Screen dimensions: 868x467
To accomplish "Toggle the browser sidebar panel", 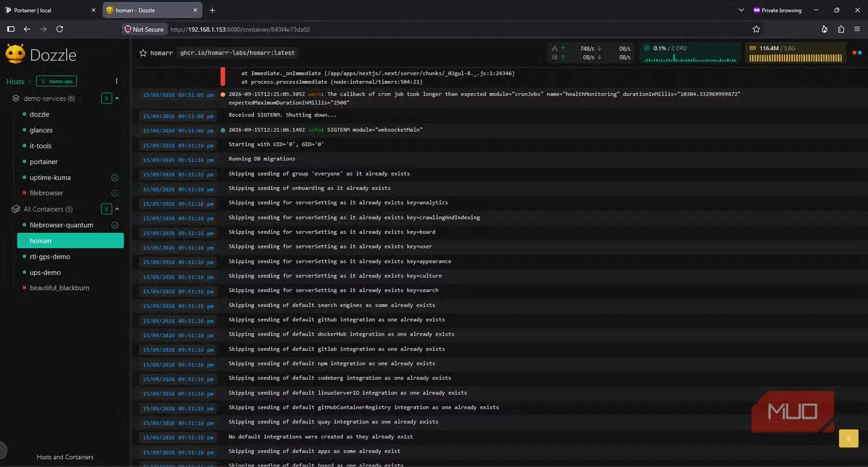I will coord(11,29).
